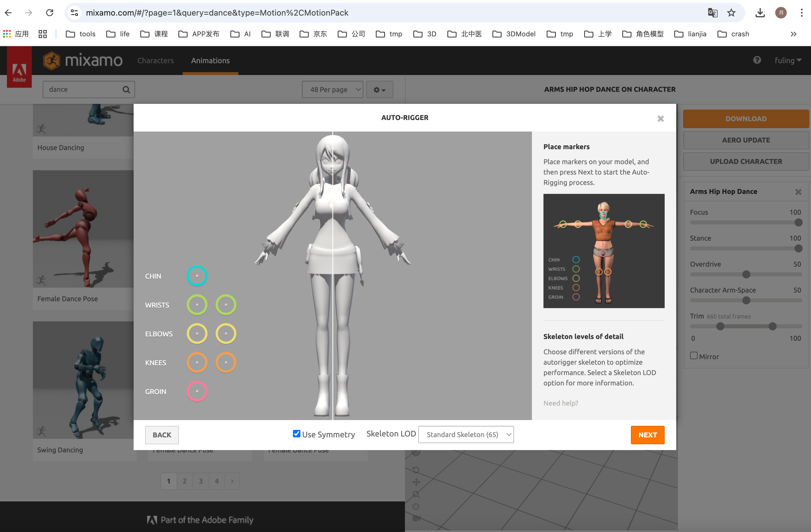Viewport: 811px width, 532px height.
Task: Open the gear settings dropdown
Action: point(379,89)
